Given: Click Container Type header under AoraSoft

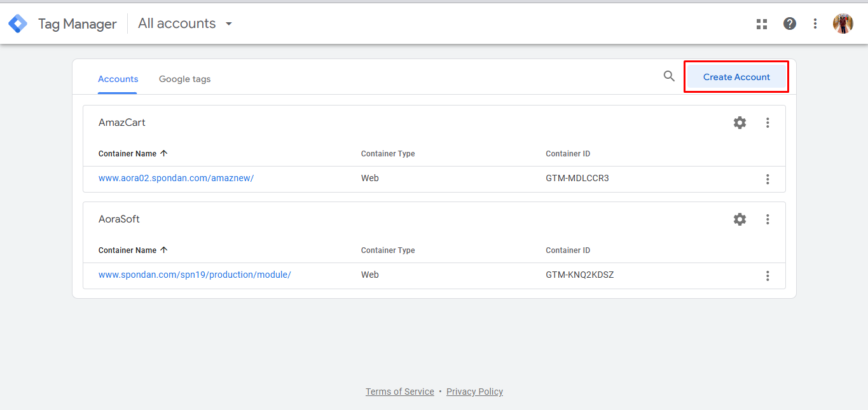Looking at the screenshot, I should [x=388, y=250].
